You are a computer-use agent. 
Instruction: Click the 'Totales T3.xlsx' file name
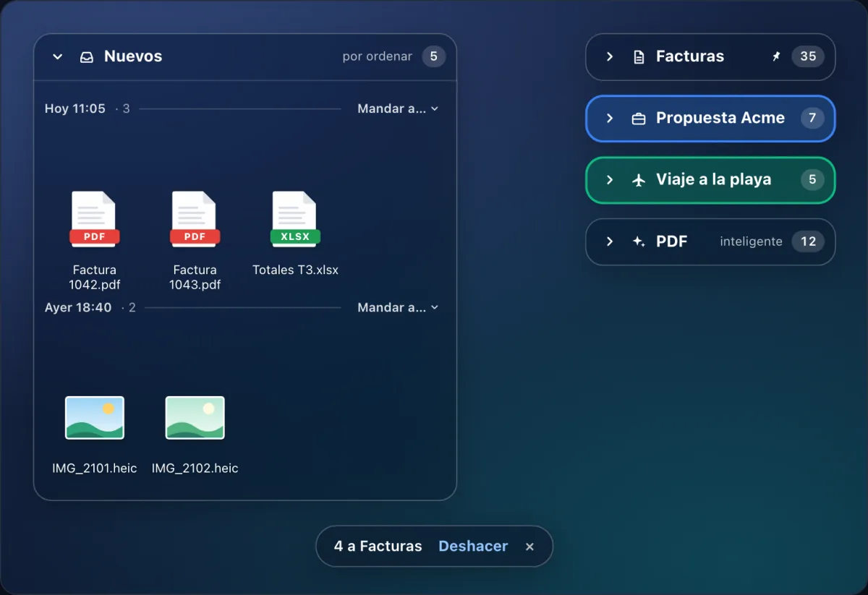[295, 270]
